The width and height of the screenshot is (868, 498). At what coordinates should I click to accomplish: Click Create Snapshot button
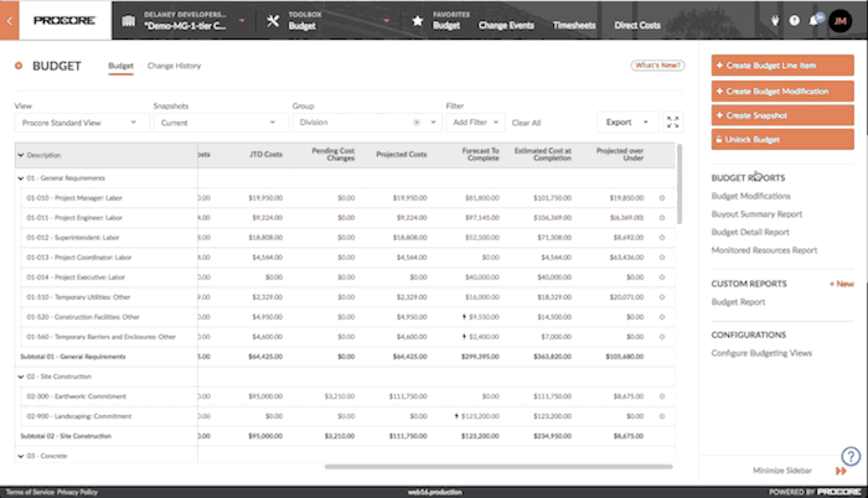click(783, 115)
